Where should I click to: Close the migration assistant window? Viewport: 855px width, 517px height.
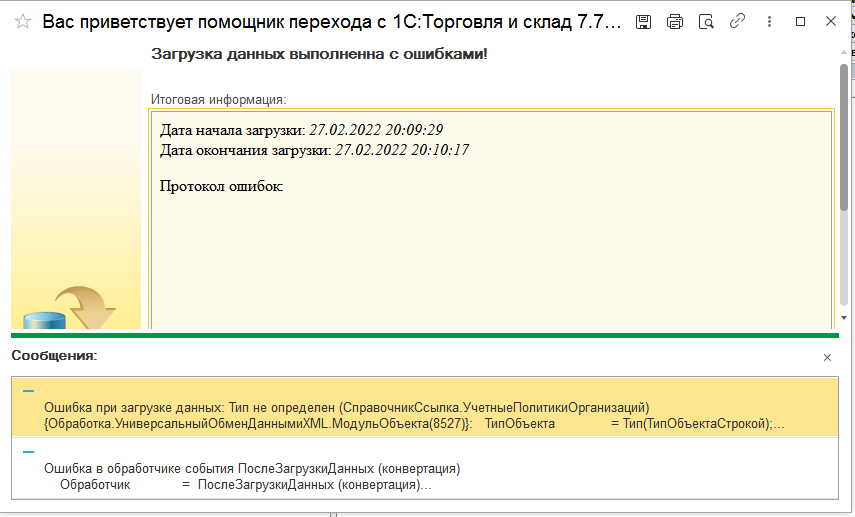pyautogui.click(x=831, y=21)
